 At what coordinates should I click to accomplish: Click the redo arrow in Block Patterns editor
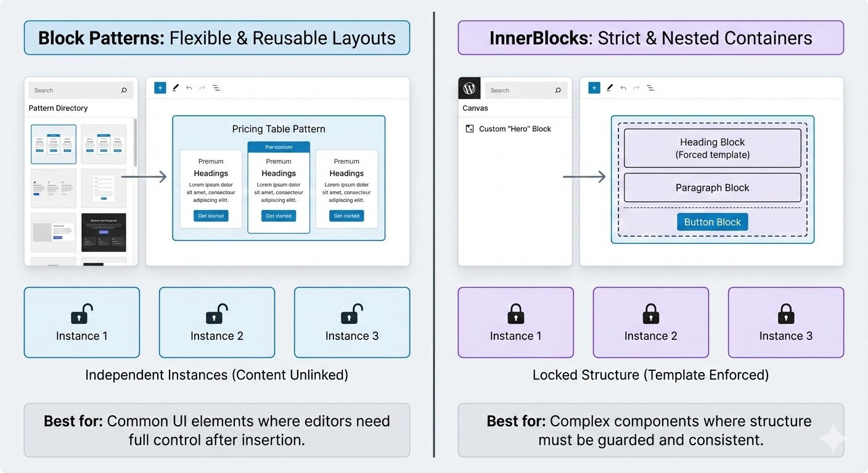pyautogui.click(x=202, y=88)
